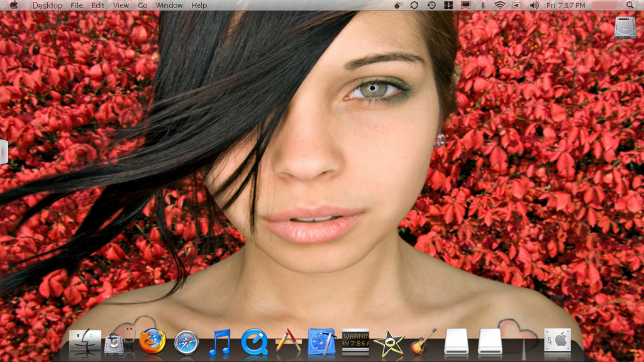Screen dimensions: 644x362
Task: Open the Console warning log icon
Action: [356, 341]
